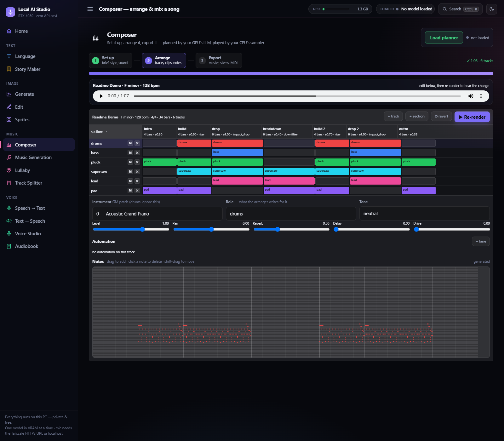Image resolution: width=504 pixels, height=441 pixels.
Task: Open Lullaby in sidebar
Action: coord(39,170)
